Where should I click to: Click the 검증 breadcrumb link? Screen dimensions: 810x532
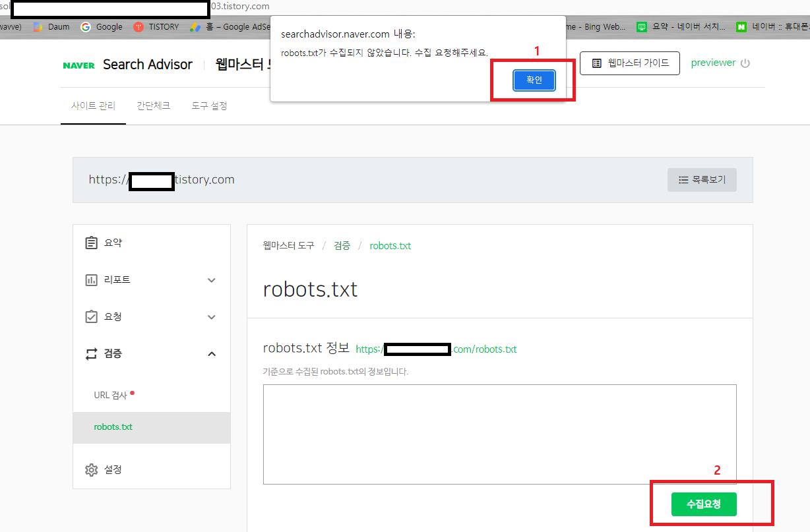coord(342,245)
